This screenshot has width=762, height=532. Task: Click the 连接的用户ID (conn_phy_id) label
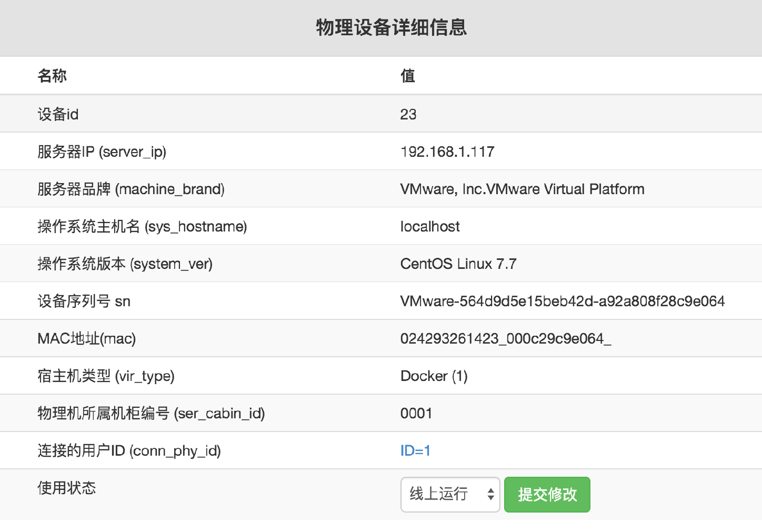(129, 450)
